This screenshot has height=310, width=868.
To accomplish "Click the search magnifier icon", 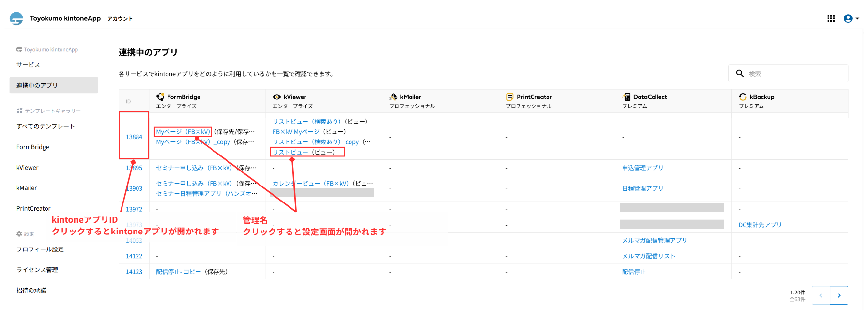I will click(x=740, y=73).
